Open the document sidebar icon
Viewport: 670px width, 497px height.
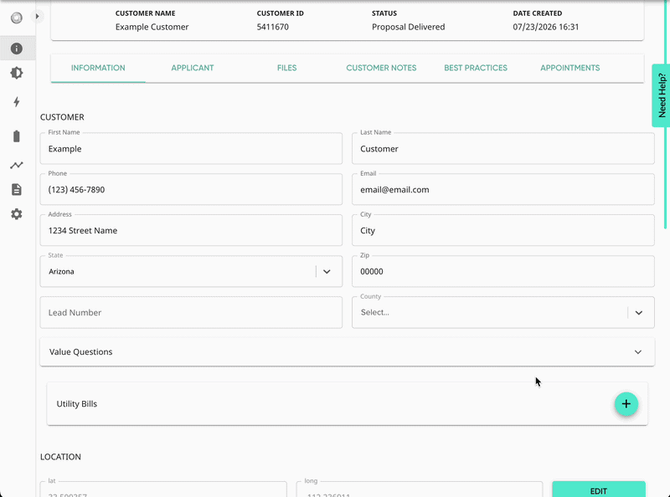[17, 189]
